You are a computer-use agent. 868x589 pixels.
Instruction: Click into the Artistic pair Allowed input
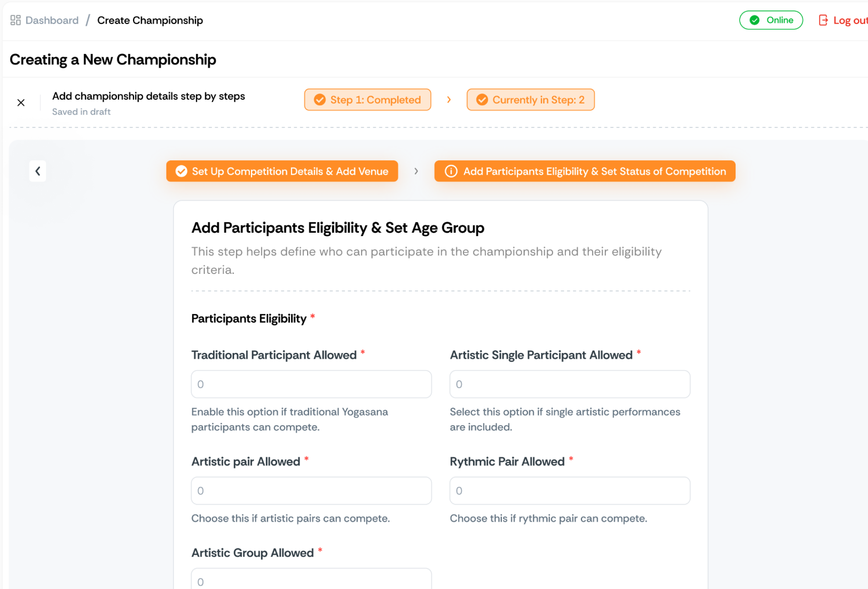point(311,490)
